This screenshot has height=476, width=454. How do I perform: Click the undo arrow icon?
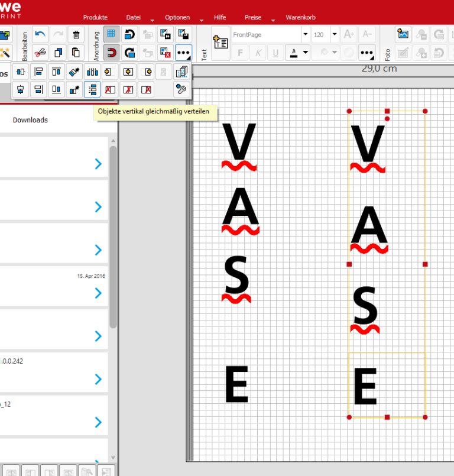click(40, 35)
